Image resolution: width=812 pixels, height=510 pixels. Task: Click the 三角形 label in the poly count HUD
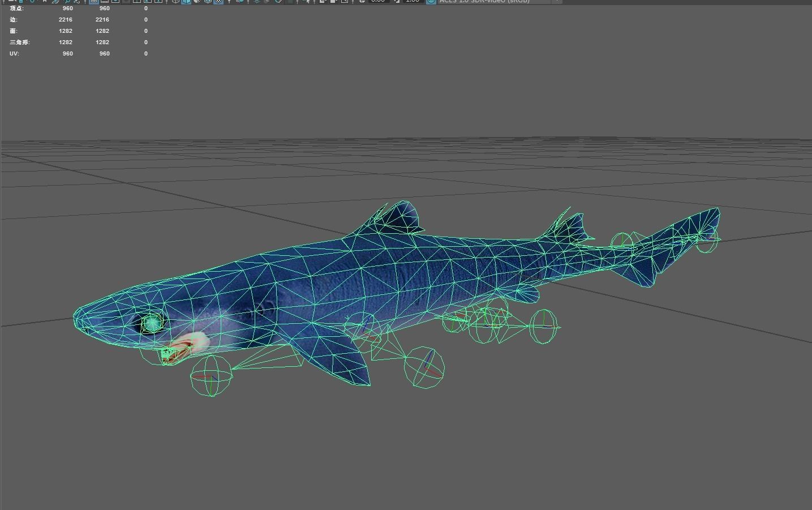click(x=19, y=42)
